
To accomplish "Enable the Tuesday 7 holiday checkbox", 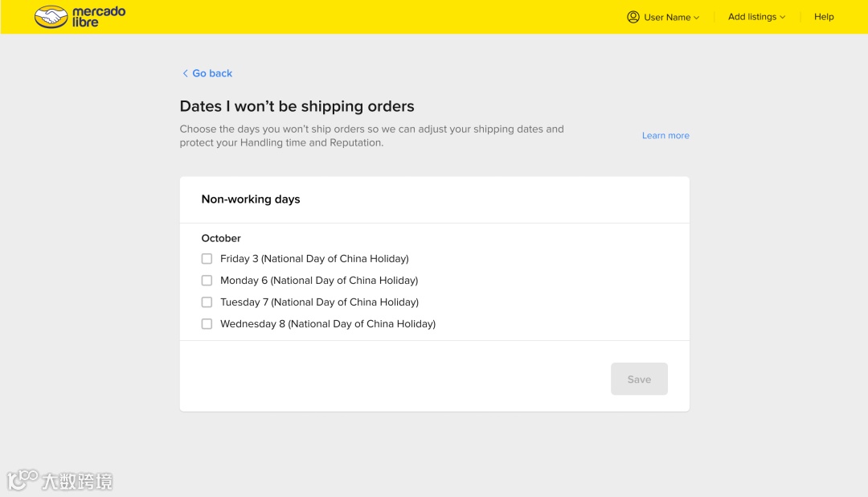I will [x=207, y=302].
